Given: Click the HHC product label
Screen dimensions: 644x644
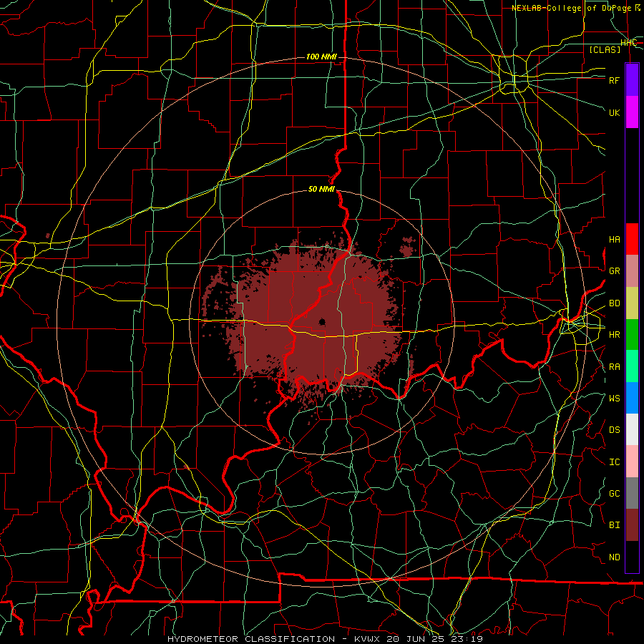Looking at the screenshot, I should (x=628, y=43).
